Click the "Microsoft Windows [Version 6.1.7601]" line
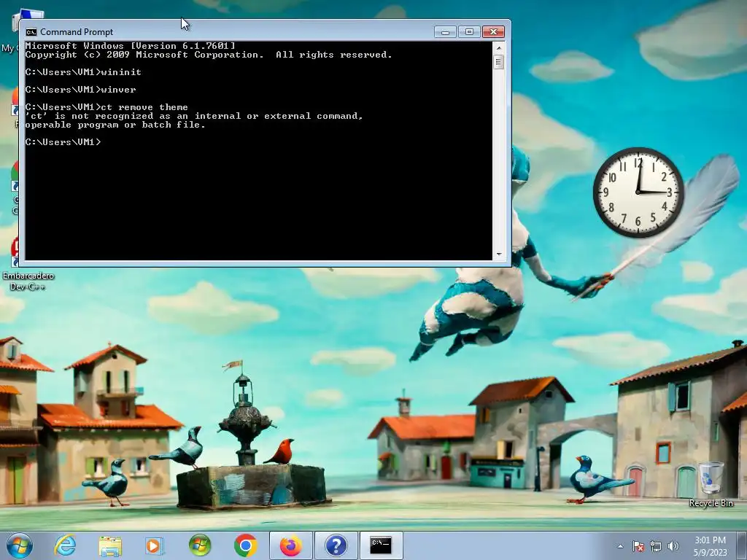The image size is (747, 560). (x=130, y=46)
